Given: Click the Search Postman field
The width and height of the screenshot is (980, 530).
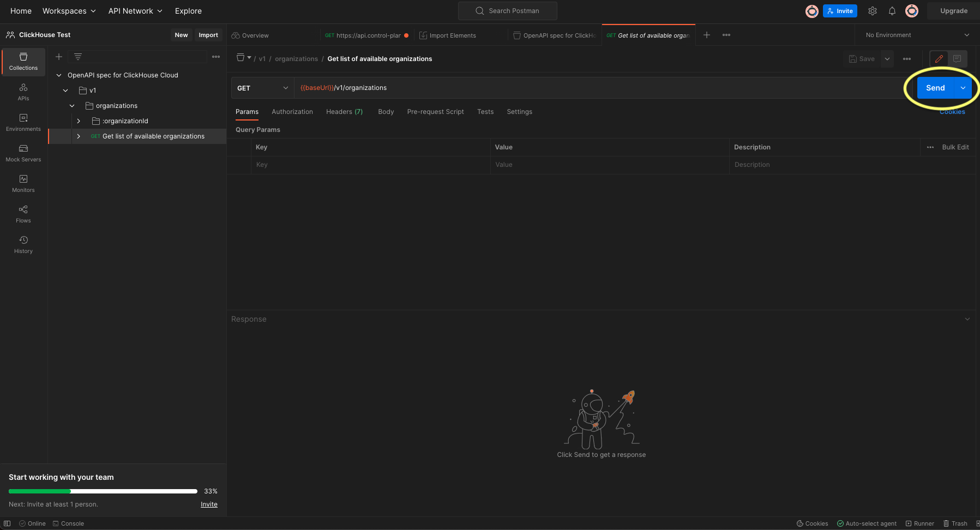Looking at the screenshot, I should 507,10.
